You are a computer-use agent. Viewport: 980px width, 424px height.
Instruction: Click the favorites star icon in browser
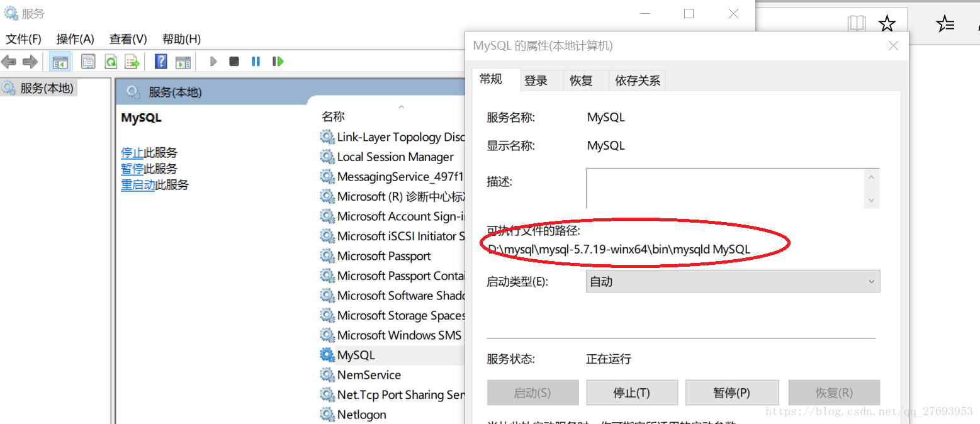point(887,25)
